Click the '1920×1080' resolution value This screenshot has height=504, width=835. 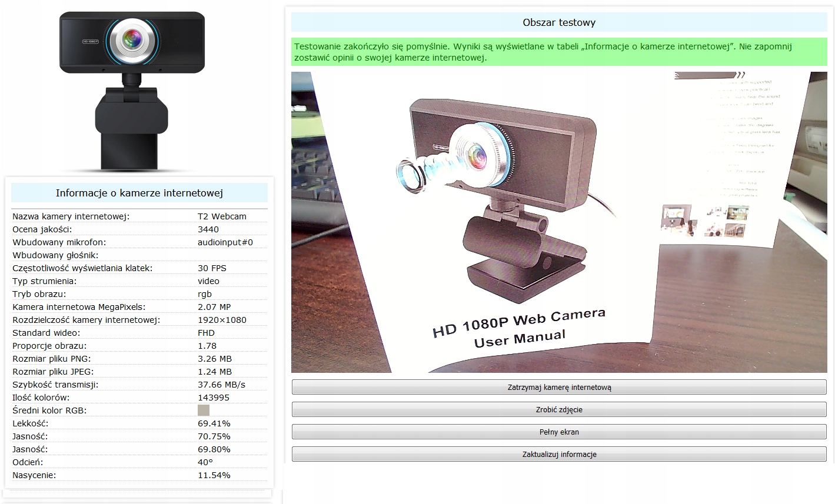click(x=222, y=320)
